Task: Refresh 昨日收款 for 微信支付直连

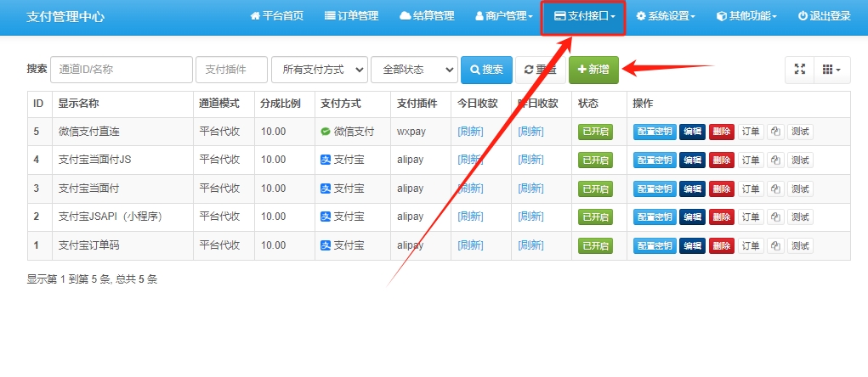Action: (530, 132)
